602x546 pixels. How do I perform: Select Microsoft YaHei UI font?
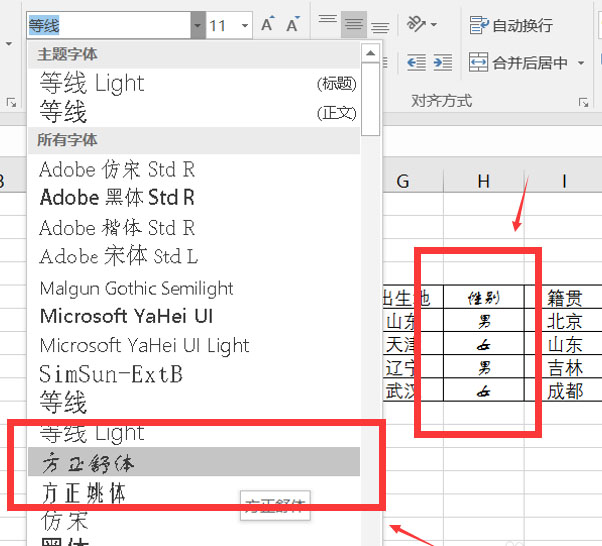click(194, 316)
